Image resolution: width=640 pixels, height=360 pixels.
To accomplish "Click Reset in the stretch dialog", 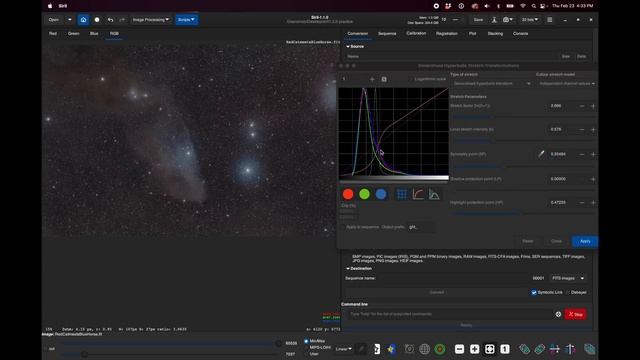I will pos(528,241).
